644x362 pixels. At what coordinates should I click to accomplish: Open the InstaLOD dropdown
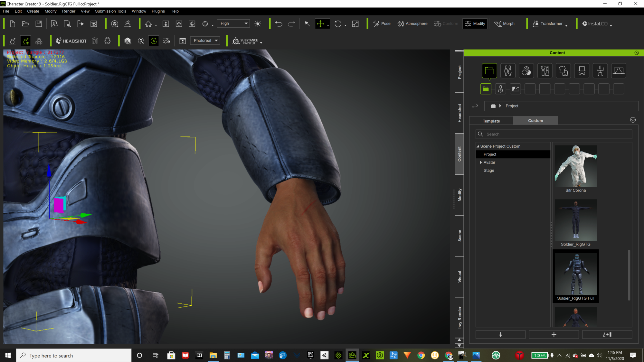pos(597,24)
